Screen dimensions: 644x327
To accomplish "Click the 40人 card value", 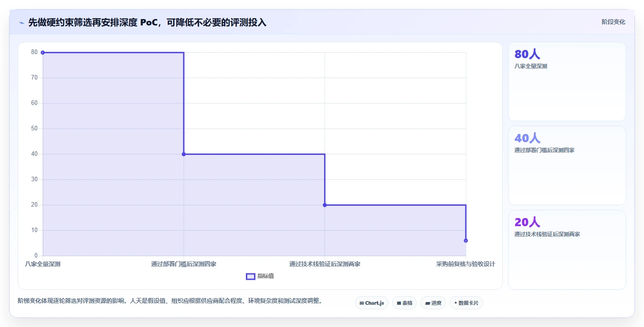I will click(527, 138).
